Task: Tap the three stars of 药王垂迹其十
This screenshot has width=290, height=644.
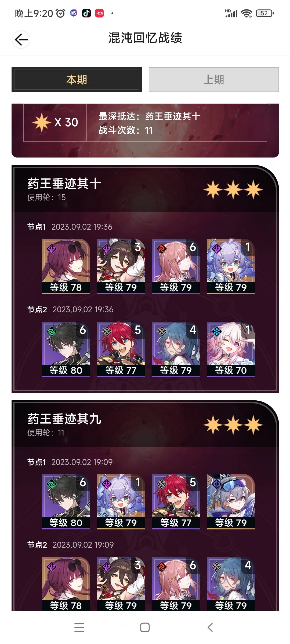Action: point(233,189)
